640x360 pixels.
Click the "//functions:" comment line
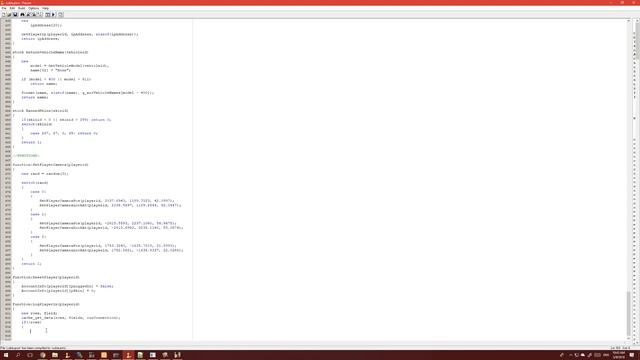26,156
